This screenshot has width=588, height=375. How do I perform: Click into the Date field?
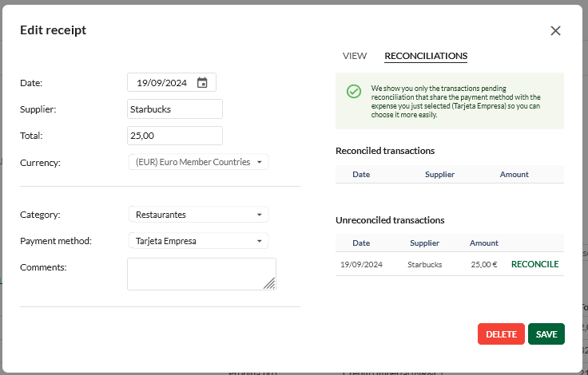161,83
